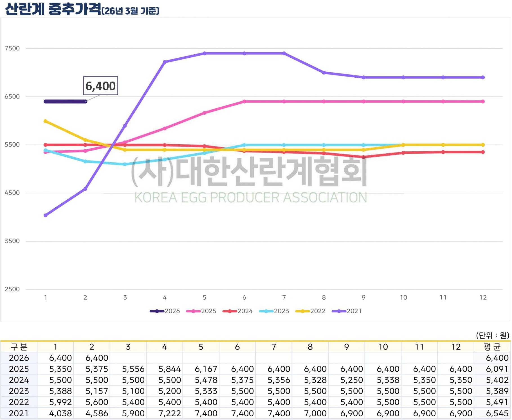Click the 2022 data point at month 1

pyautogui.click(x=46, y=121)
